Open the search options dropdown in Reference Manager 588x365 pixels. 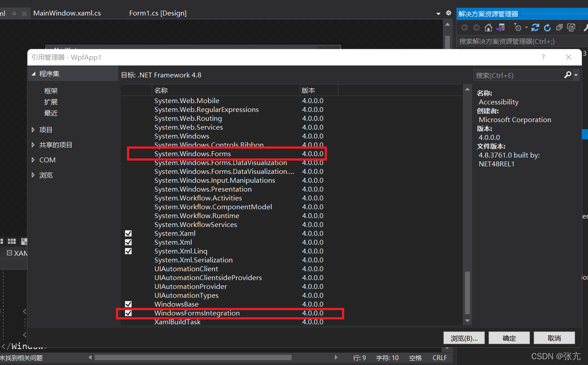pyautogui.click(x=576, y=76)
